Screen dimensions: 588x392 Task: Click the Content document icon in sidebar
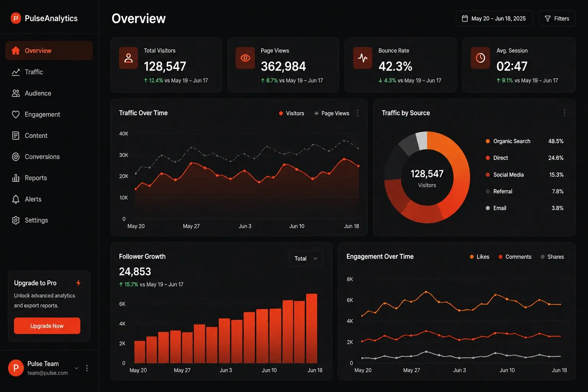(16, 136)
